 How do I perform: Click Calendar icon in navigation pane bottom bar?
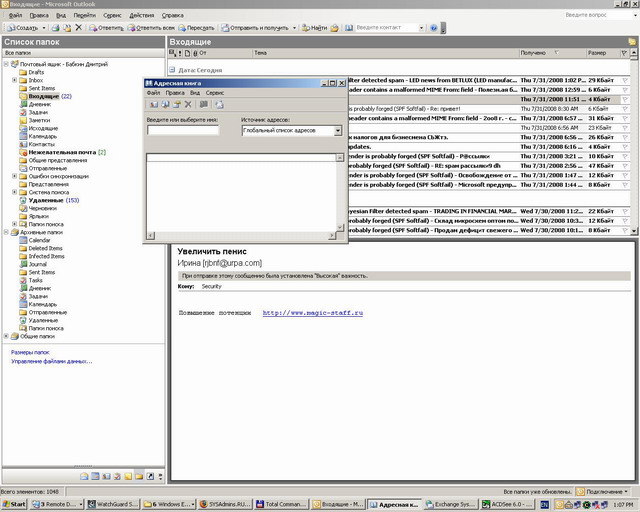(x=95, y=476)
